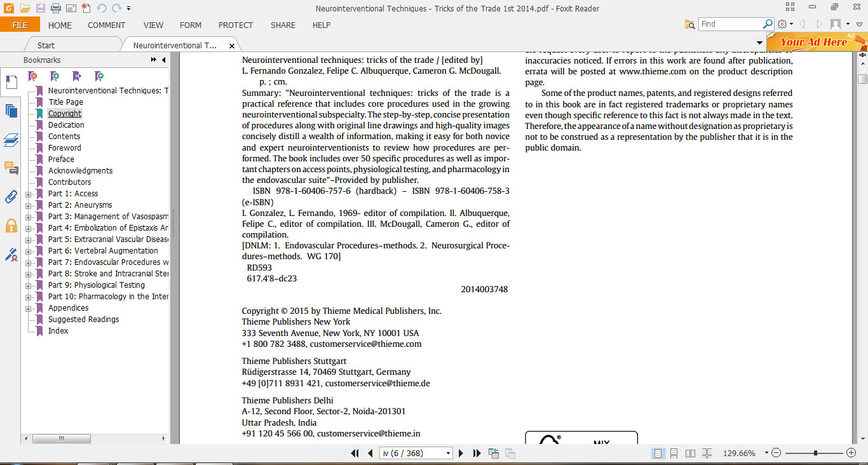Open the Security lock panel
This screenshot has width=868, height=465.
click(x=11, y=225)
